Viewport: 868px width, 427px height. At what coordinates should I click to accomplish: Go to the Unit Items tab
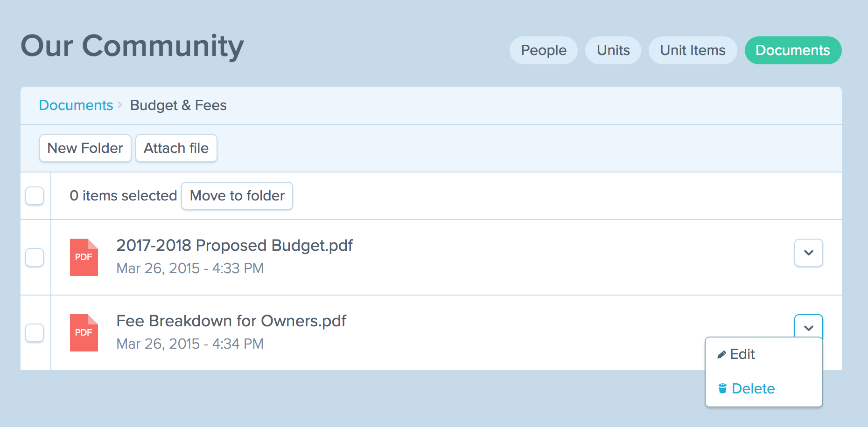click(693, 50)
